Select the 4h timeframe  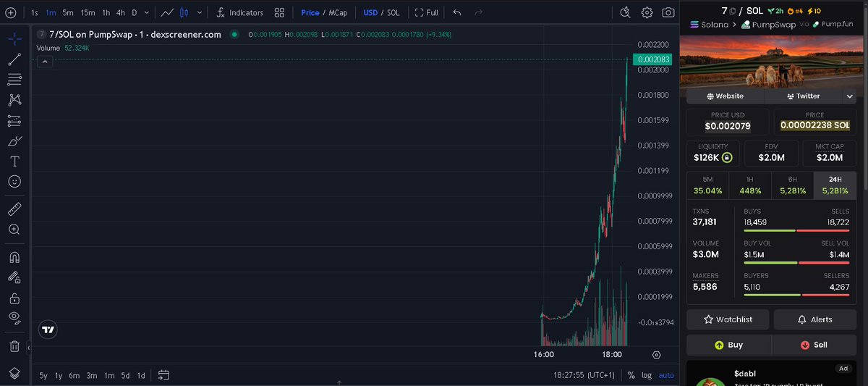pos(120,12)
